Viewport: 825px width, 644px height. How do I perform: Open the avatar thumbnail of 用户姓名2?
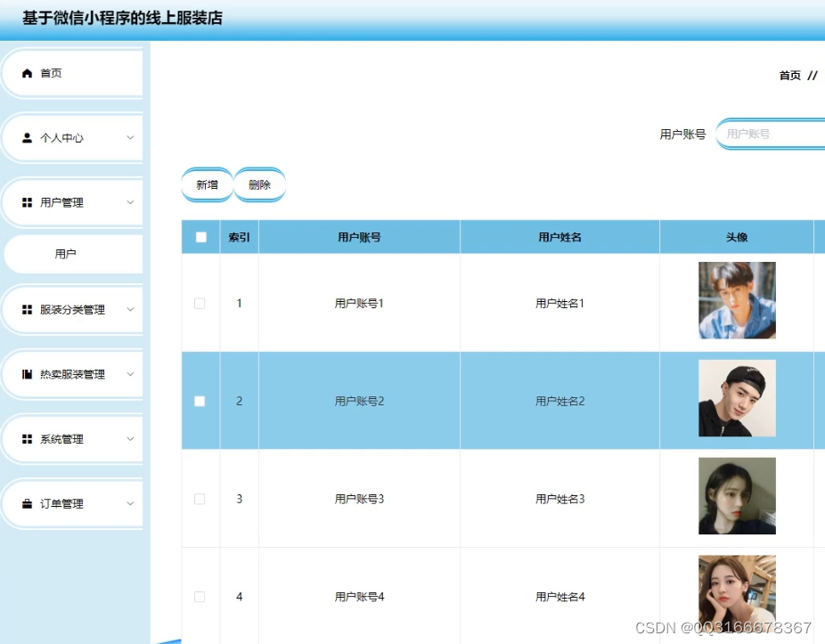point(737,398)
